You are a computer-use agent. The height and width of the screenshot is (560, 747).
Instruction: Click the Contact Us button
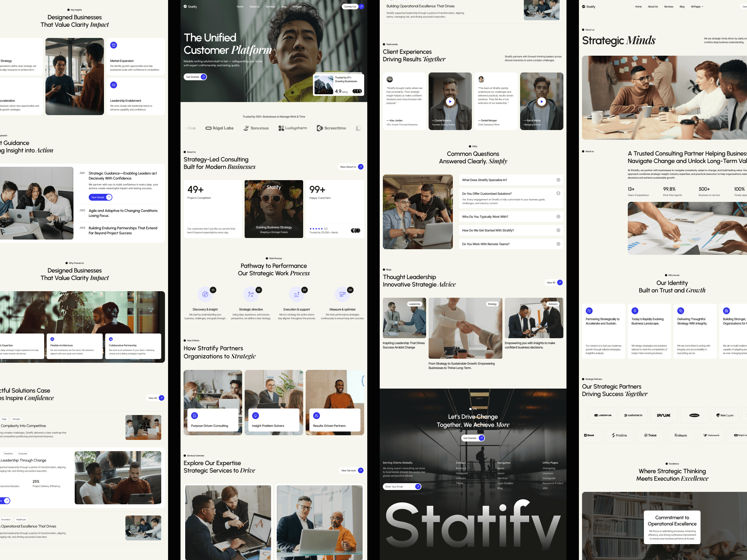350,7
